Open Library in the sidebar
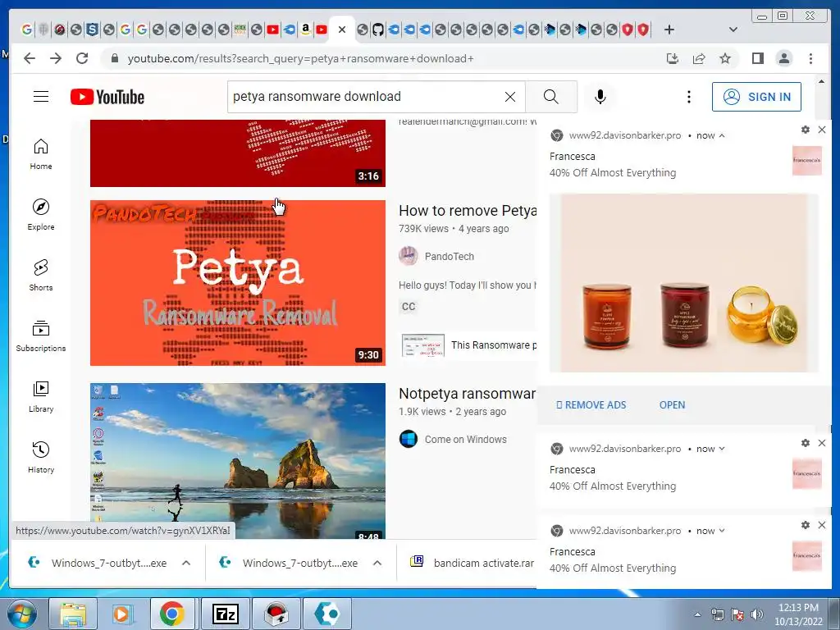The width and height of the screenshot is (840, 630). [x=41, y=396]
